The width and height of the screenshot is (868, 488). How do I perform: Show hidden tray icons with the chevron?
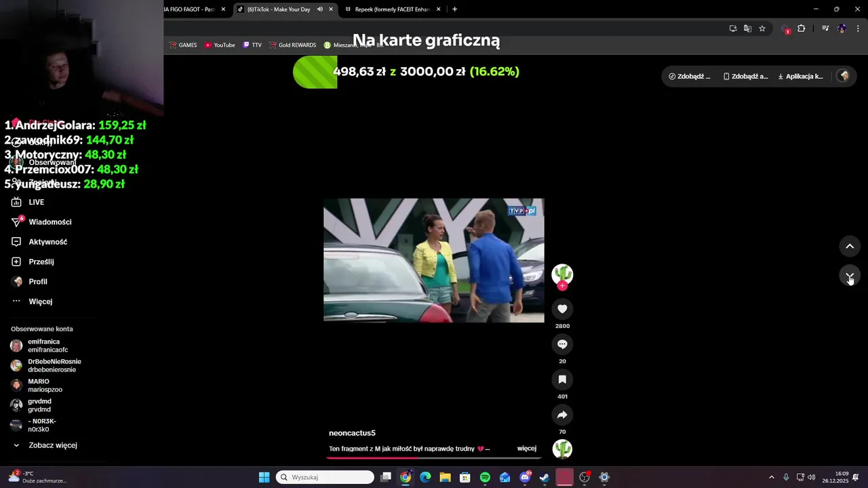click(771, 477)
